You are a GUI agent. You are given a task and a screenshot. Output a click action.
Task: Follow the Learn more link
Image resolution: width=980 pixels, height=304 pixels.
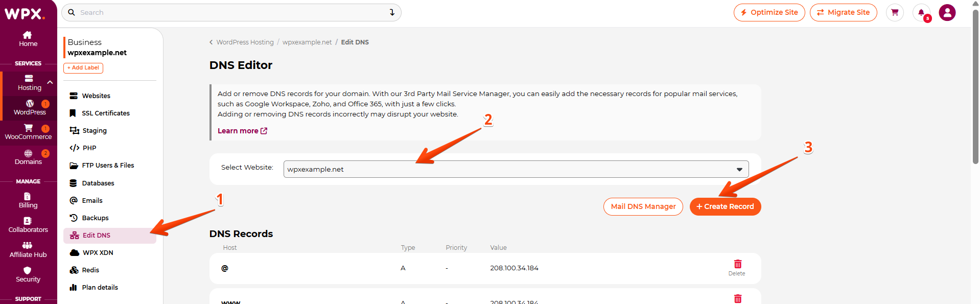(x=242, y=131)
